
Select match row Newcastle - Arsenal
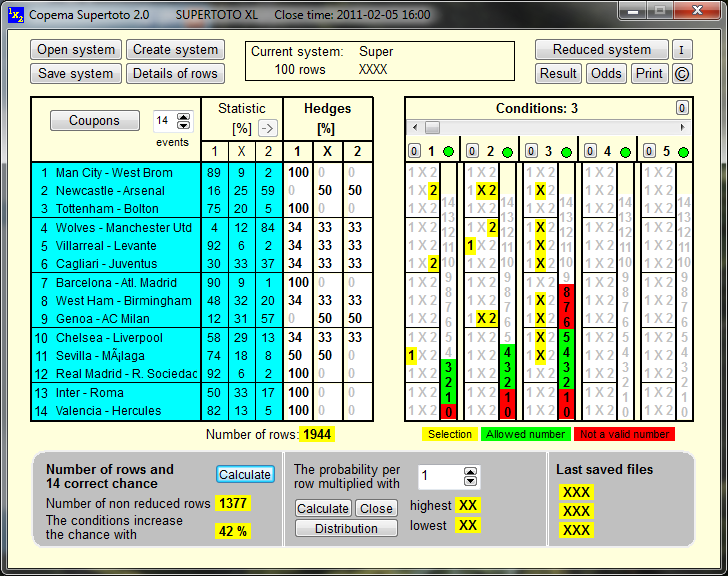116,191
